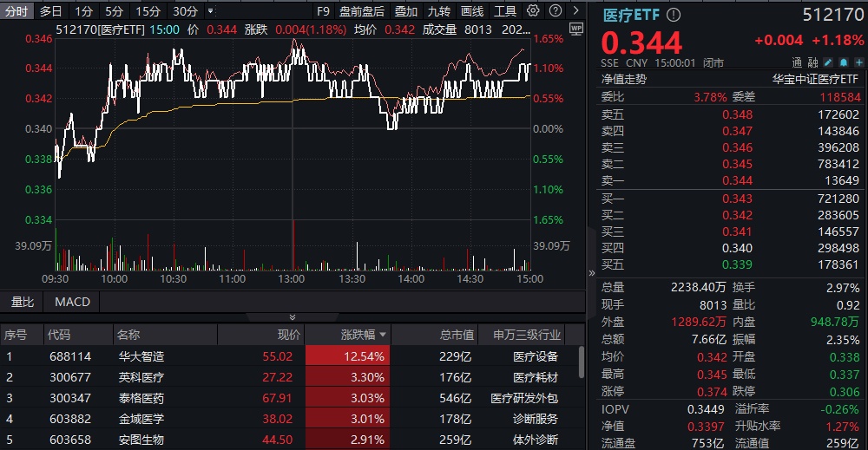Open the 净值走势 net value trend link

click(x=624, y=79)
